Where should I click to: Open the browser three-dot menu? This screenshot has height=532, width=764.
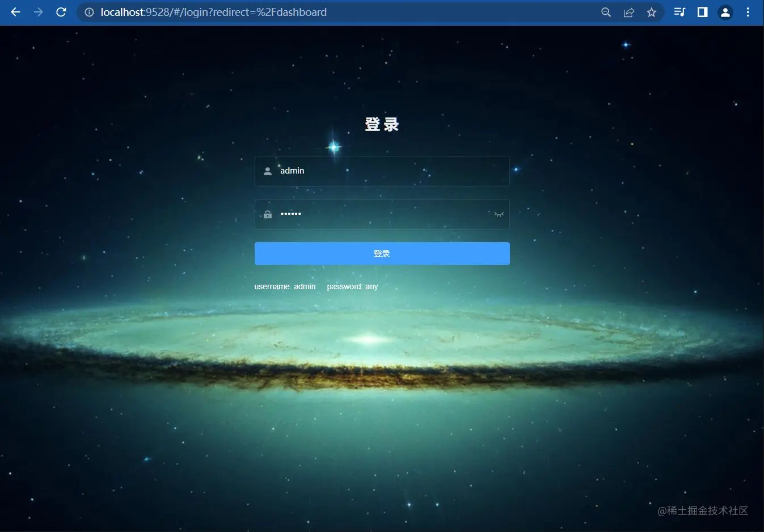click(748, 12)
